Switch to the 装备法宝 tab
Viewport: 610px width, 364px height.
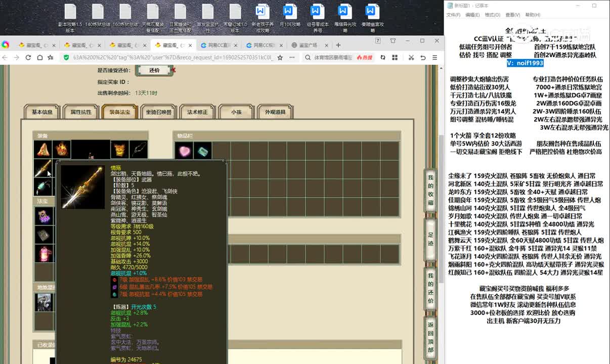click(119, 112)
